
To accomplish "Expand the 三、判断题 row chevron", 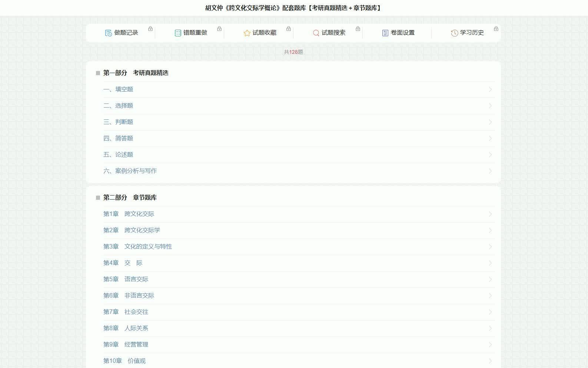I will pyautogui.click(x=490, y=122).
